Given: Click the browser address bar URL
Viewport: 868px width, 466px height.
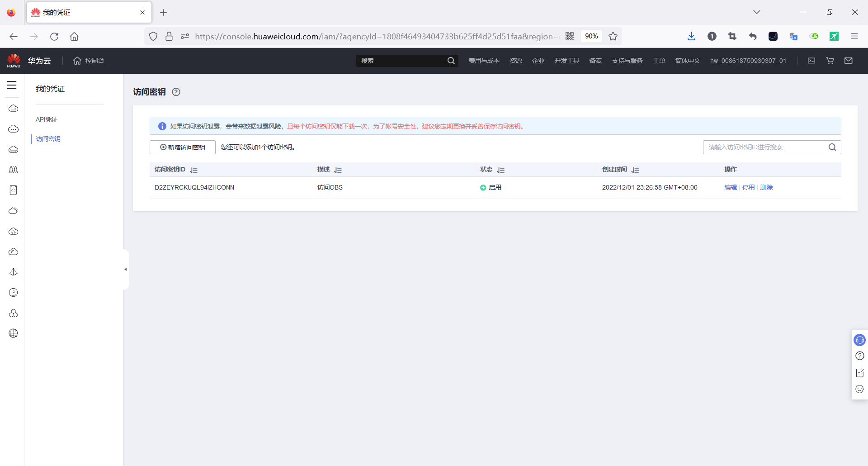Looking at the screenshot, I should pyautogui.click(x=377, y=36).
